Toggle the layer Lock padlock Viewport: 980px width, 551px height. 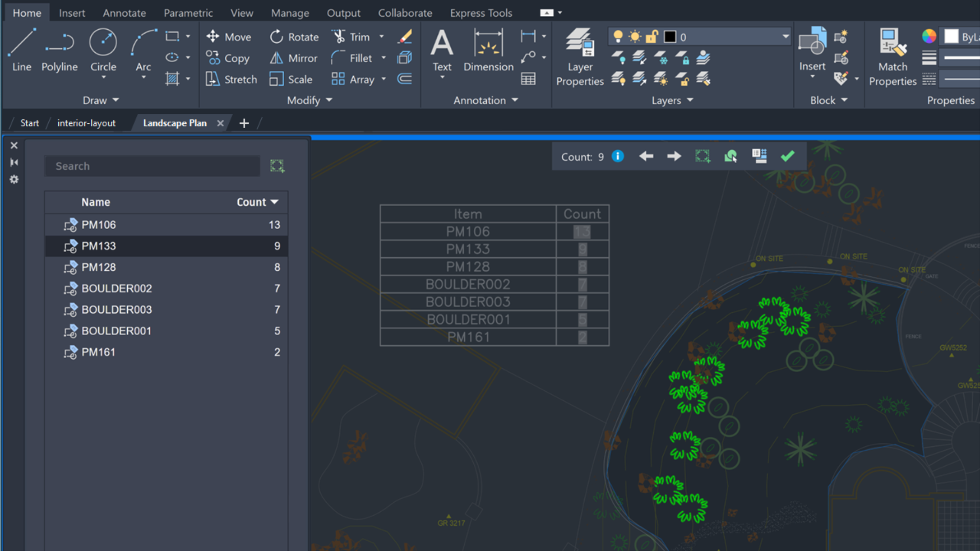point(651,36)
